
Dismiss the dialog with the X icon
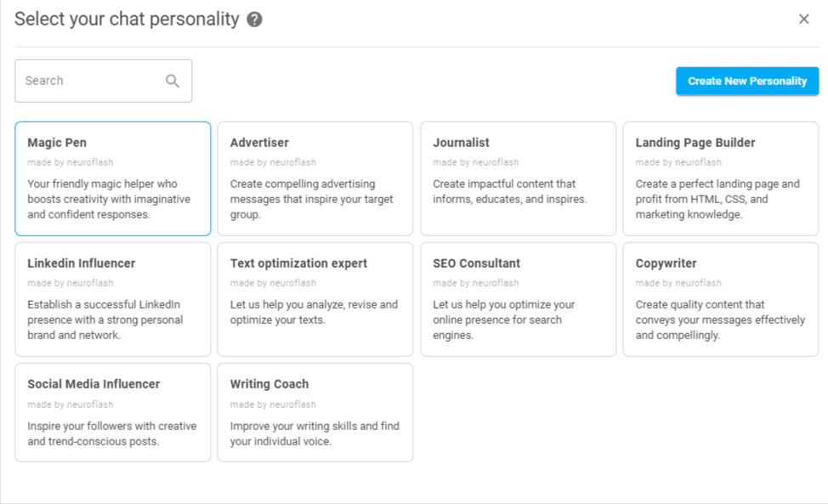tap(803, 18)
